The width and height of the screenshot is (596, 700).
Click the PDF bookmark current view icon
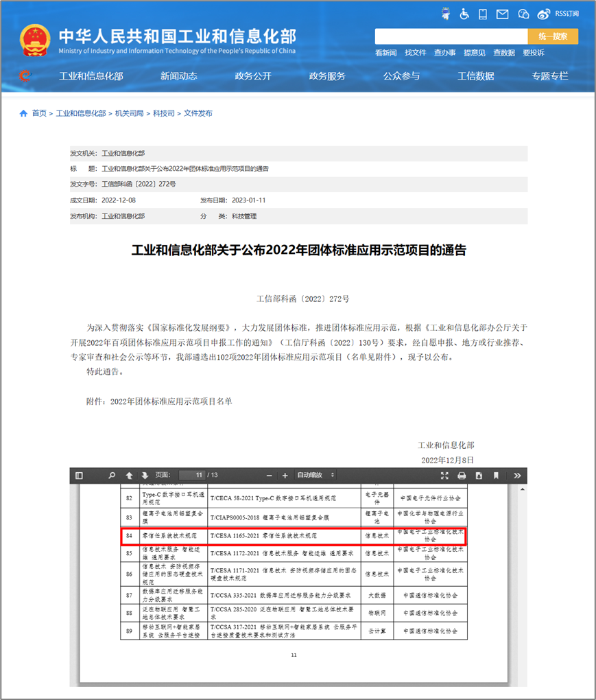(x=496, y=476)
